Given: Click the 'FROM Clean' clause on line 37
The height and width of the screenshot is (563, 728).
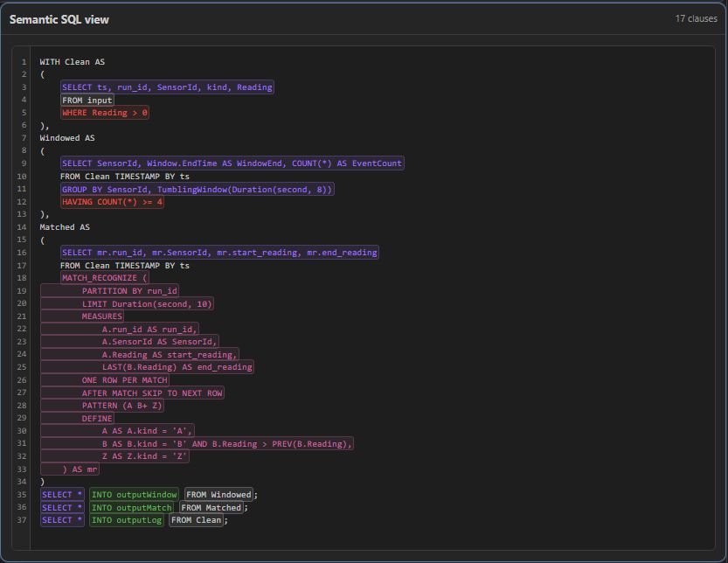Looking at the screenshot, I should tap(197, 520).
